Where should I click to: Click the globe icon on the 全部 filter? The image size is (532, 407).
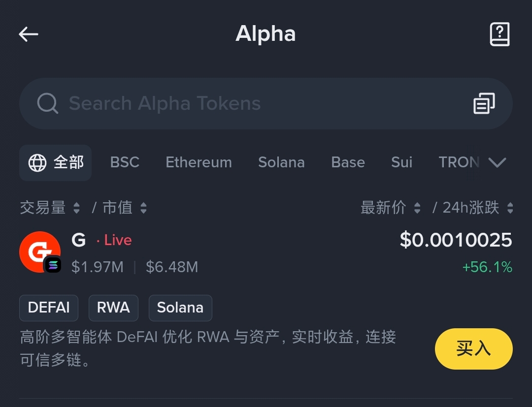(36, 162)
